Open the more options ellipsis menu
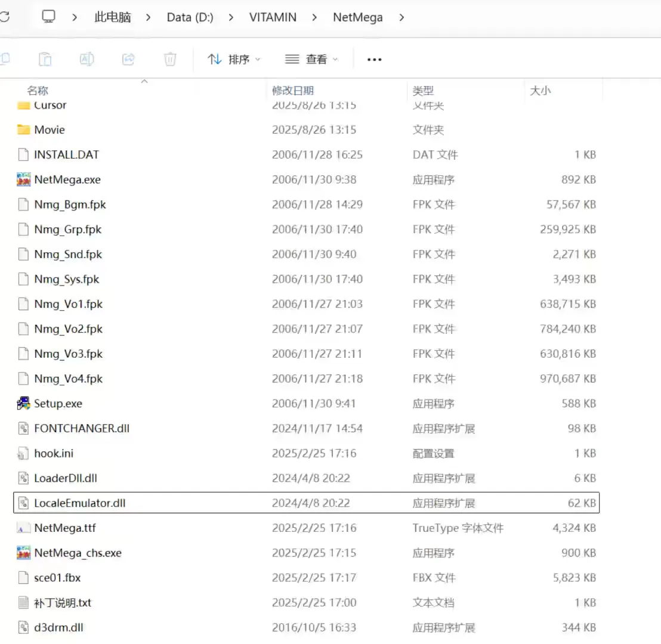This screenshot has width=661, height=644. [x=374, y=60]
